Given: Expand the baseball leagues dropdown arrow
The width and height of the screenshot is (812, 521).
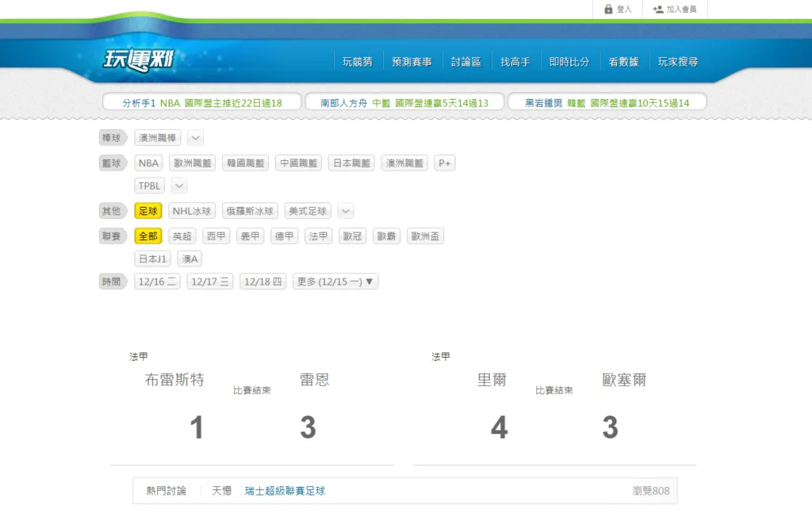Looking at the screenshot, I should (196, 138).
